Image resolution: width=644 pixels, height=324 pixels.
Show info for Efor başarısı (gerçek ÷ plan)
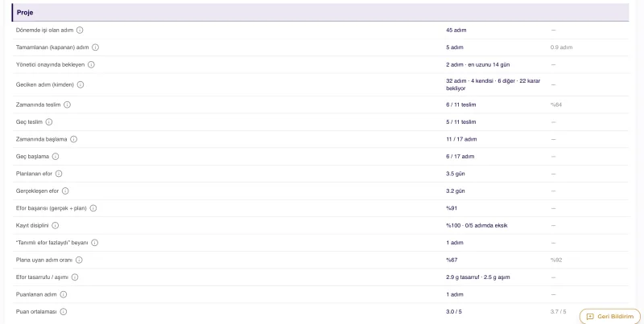(93, 208)
